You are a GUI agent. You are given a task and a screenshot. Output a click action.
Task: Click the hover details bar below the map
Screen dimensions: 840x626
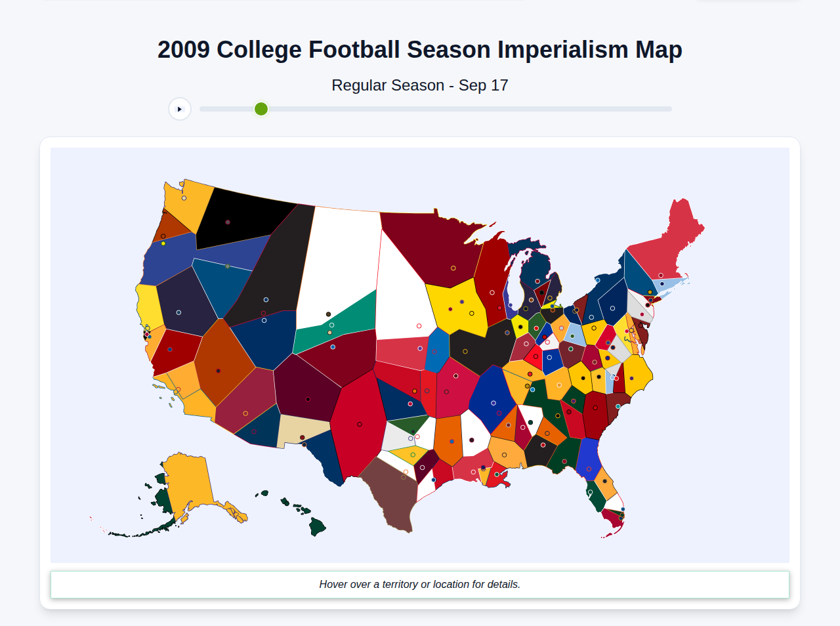[x=420, y=584]
